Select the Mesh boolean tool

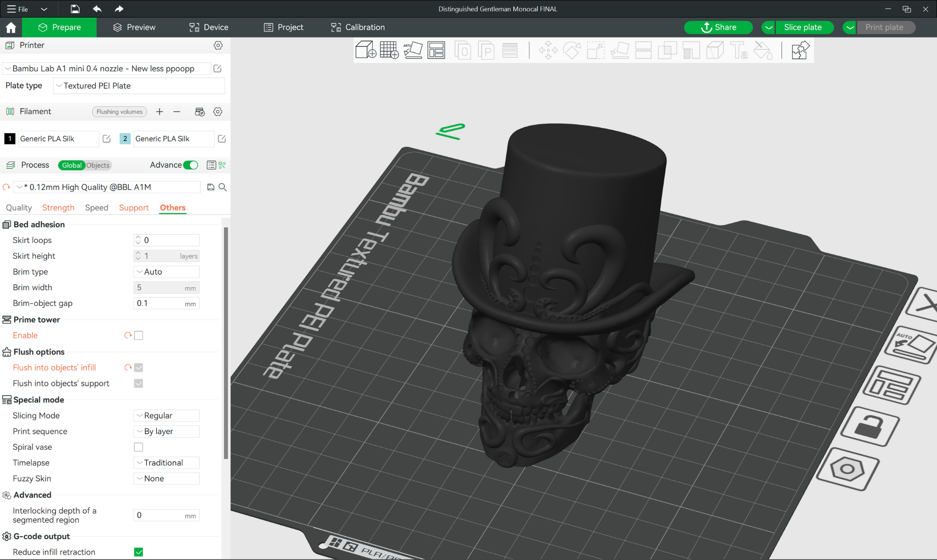tap(667, 50)
